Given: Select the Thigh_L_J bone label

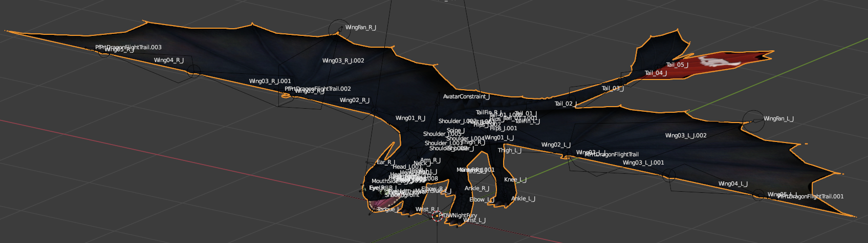Looking at the screenshot, I should (510, 151).
